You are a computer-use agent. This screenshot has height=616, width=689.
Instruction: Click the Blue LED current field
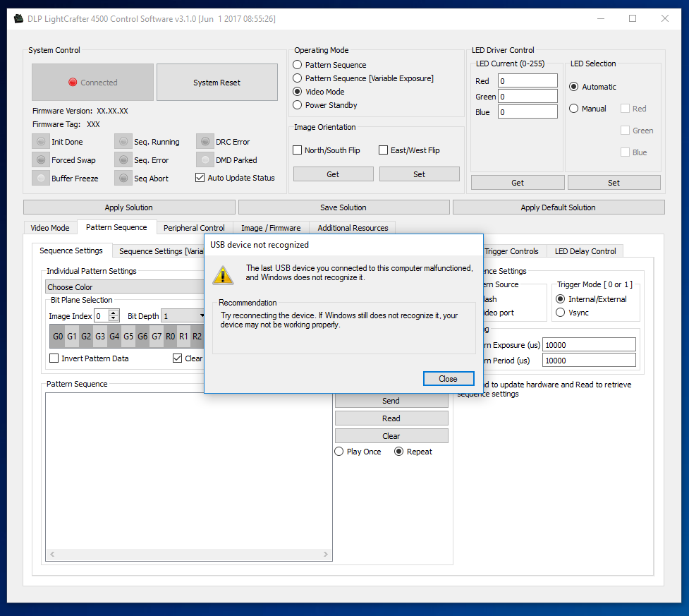coord(528,111)
